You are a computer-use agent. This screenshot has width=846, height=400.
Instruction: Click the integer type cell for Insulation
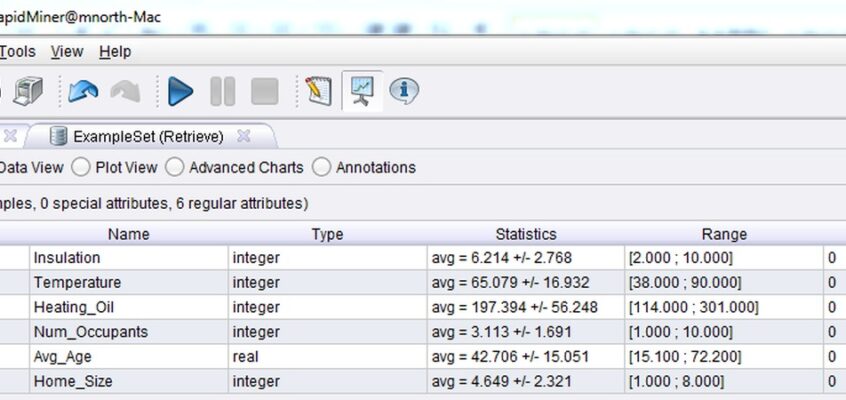(327, 258)
